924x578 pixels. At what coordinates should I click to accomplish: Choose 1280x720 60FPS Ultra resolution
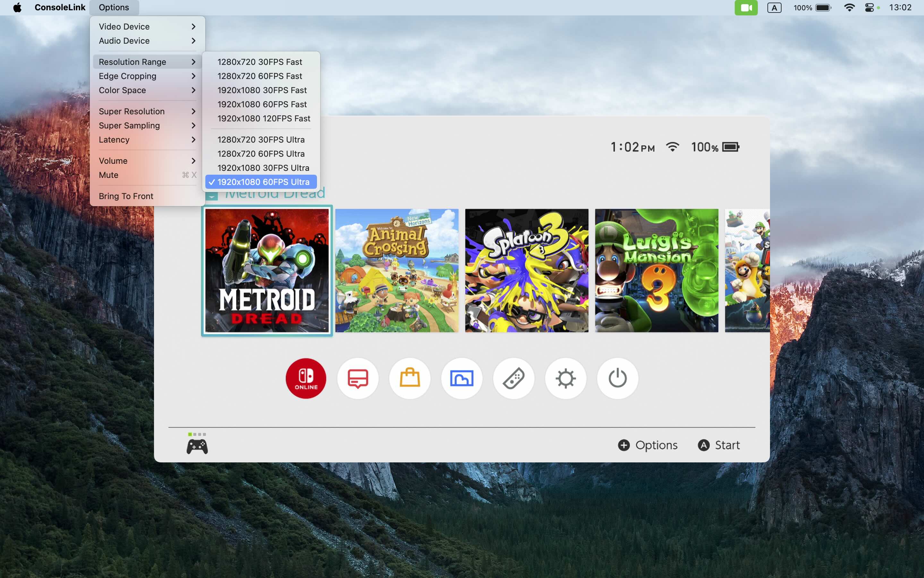[261, 154]
